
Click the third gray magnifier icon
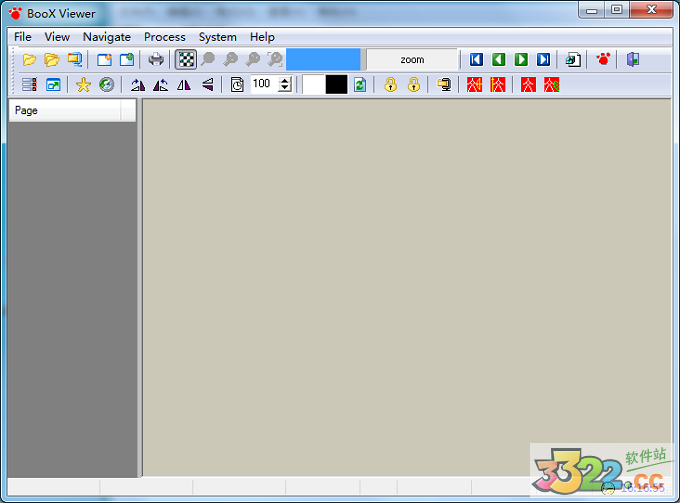[252, 59]
